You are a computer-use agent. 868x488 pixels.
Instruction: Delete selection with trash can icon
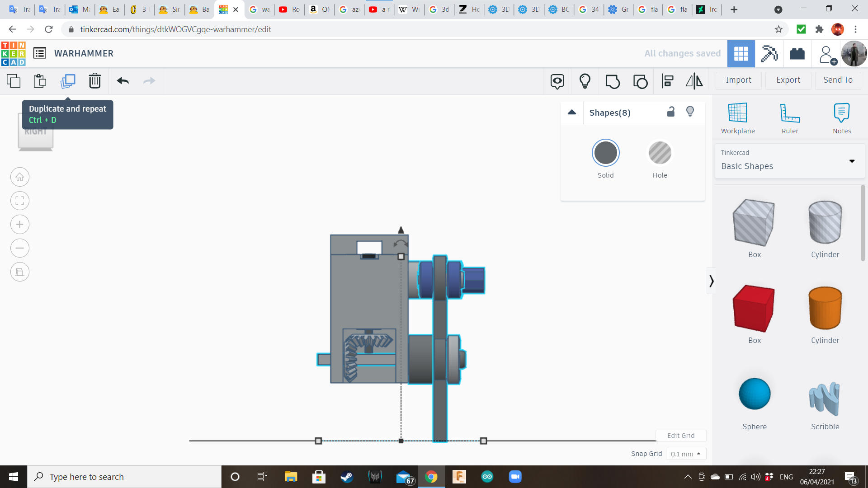click(94, 81)
